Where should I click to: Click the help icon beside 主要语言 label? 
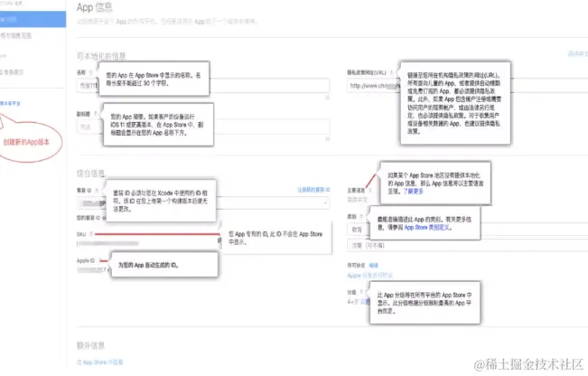click(370, 190)
